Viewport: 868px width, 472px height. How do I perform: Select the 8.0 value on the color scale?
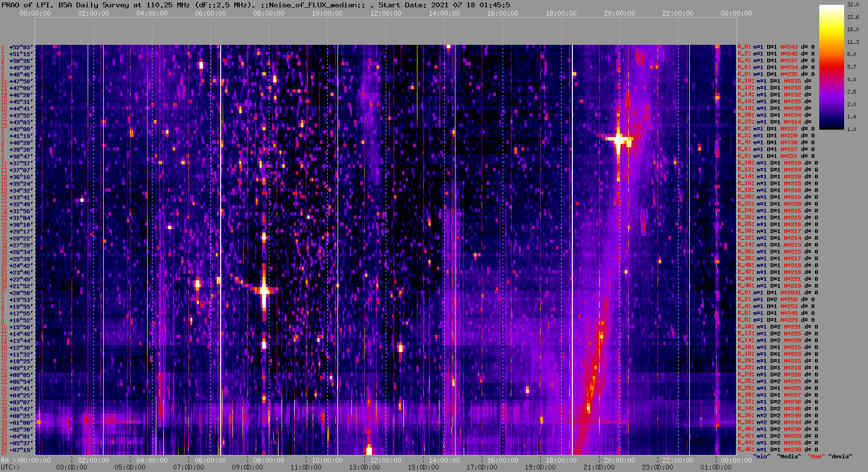coord(851,54)
